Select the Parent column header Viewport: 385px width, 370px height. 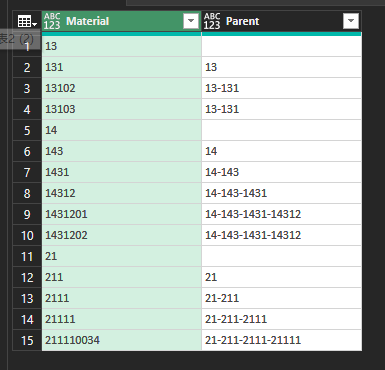[x=282, y=21]
